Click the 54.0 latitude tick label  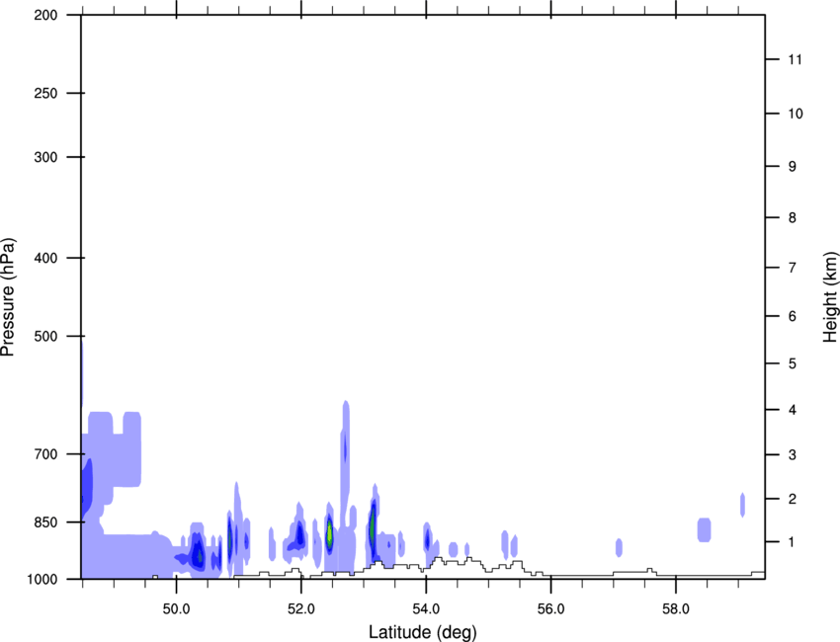426,609
